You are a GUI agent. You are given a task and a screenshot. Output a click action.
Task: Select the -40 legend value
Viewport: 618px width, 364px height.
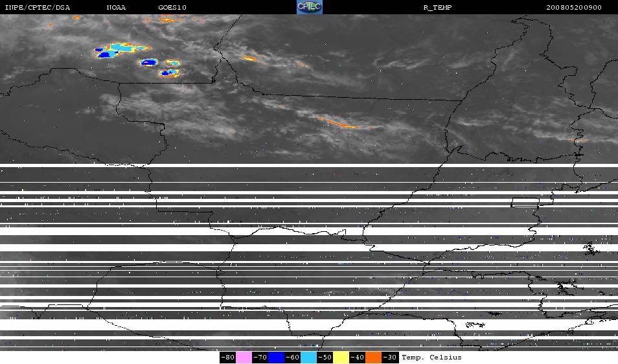357,358
